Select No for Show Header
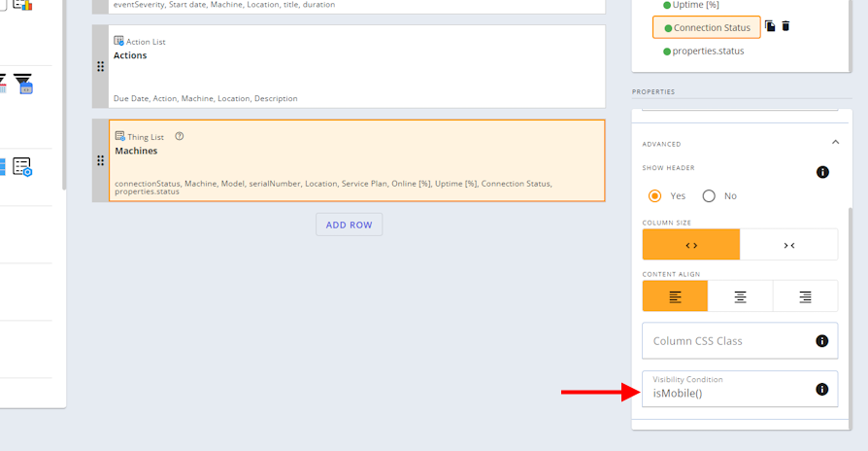The image size is (868, 451). tap(709, 195)
